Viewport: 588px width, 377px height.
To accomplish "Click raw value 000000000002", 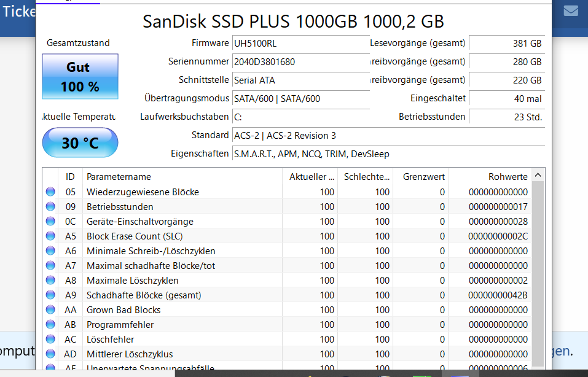I will (x=498, y=281).
